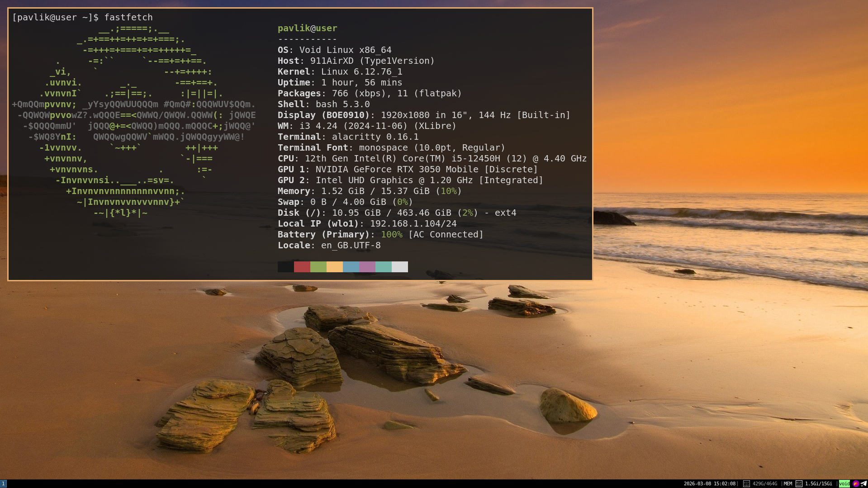Click the local IP address 192.168.1.104/24
Screen dimensions: 868x488
pos(413,223)
